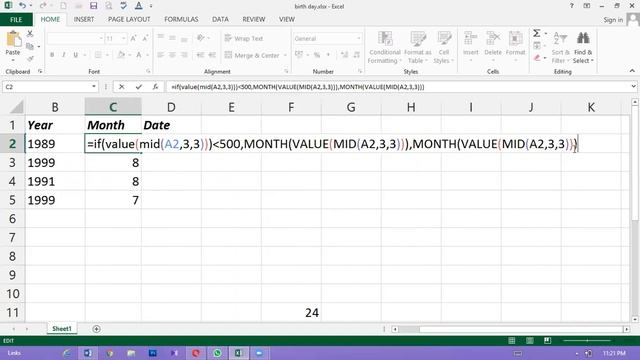Click the Cut scissors icon
This screenshot has height=360, width=640.
pos(30,33)
